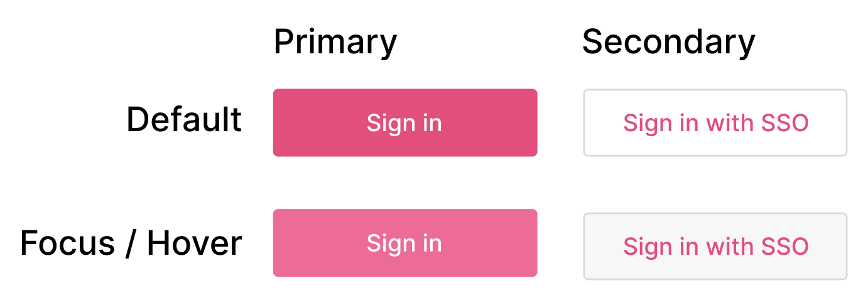
Task: Select the lighter pink Sign in button
Action: pos(404,243)
